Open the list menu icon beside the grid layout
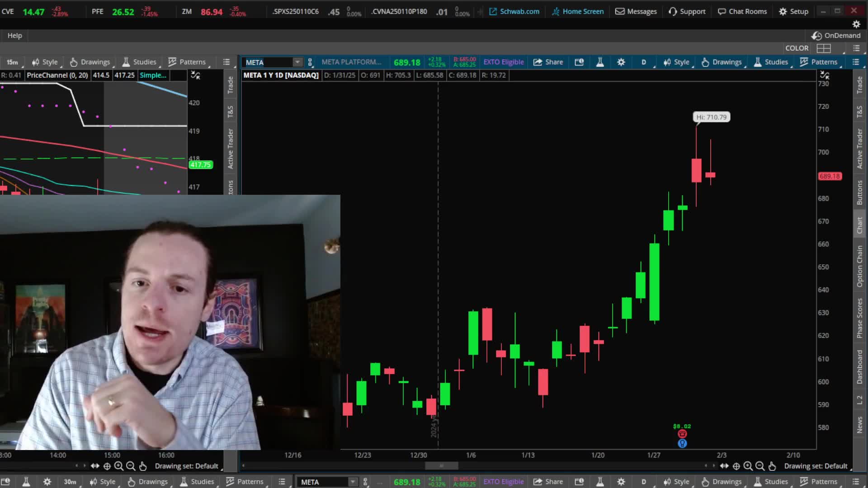Screen dimensions: 868x488 click(856, 48)
